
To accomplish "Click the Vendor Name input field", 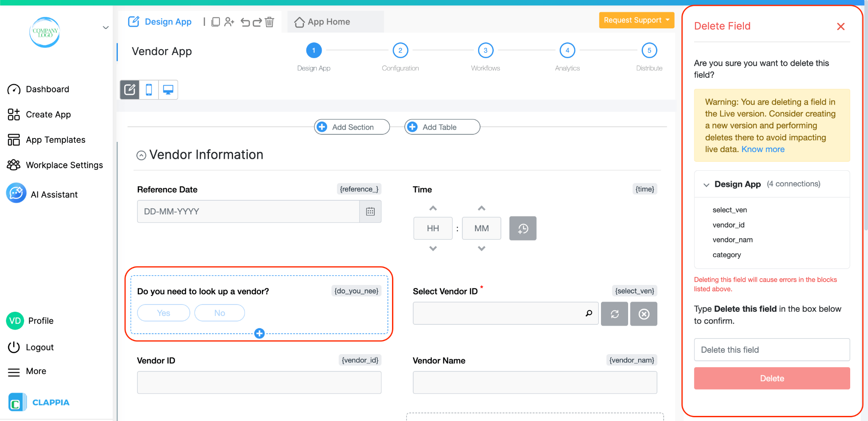I will [535, 382].
